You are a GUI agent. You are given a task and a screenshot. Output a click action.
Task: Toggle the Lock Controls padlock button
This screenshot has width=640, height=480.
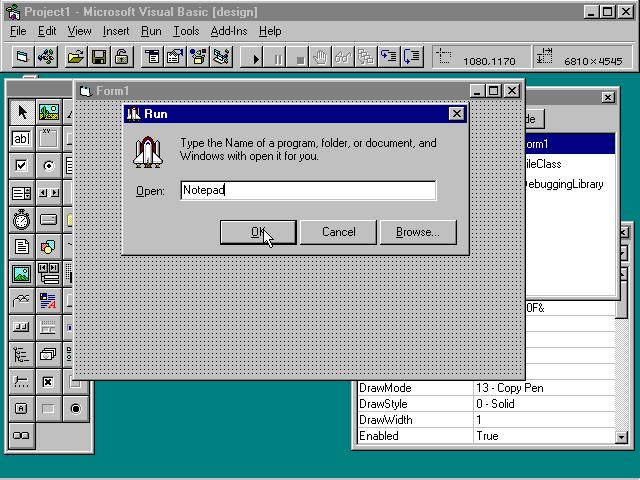[x=120, y=57]
